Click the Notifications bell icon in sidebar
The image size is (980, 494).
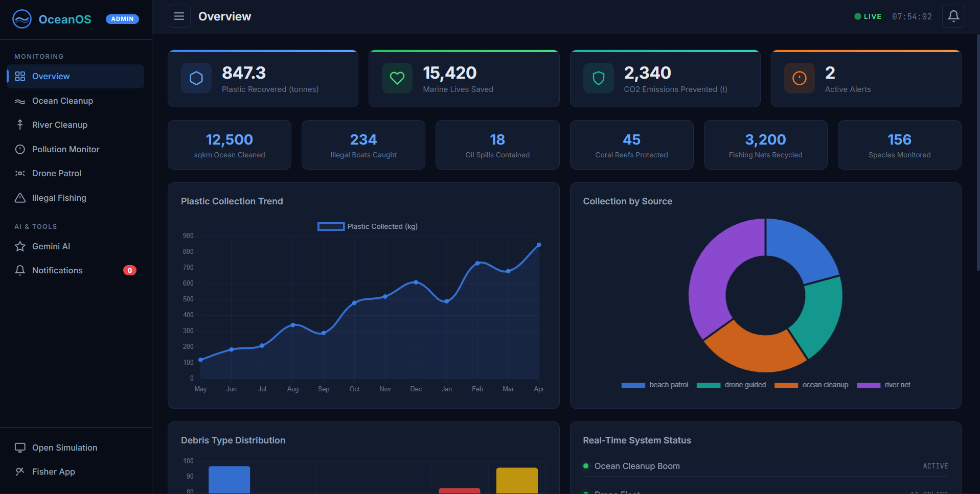pos(20,270)
